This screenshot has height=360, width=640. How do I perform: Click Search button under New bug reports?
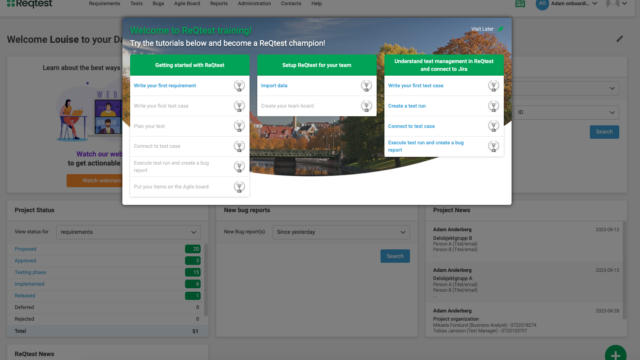[395, 256]
